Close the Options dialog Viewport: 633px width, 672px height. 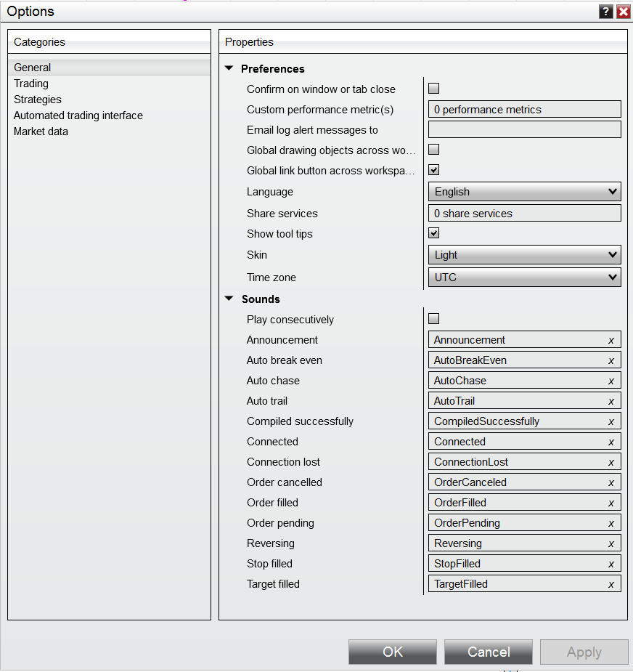(623, 12)
